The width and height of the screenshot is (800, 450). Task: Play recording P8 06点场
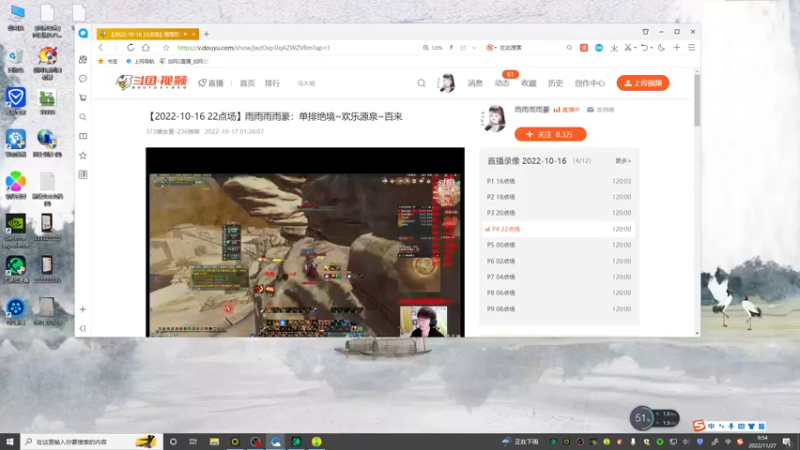pyautogui.click(x=559, y=293)
